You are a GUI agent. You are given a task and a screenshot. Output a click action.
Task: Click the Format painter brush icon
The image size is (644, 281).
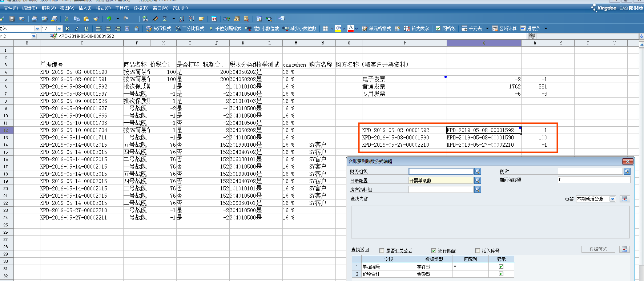[x=96, y=19]
